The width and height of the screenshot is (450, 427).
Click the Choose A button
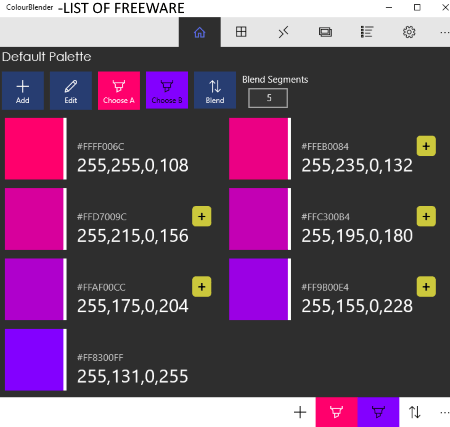[x=119, y=90]
